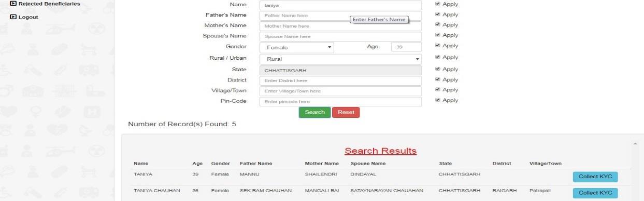Click the Logout sidebar link
Screen dimensions: 644x201
point(24,17)
